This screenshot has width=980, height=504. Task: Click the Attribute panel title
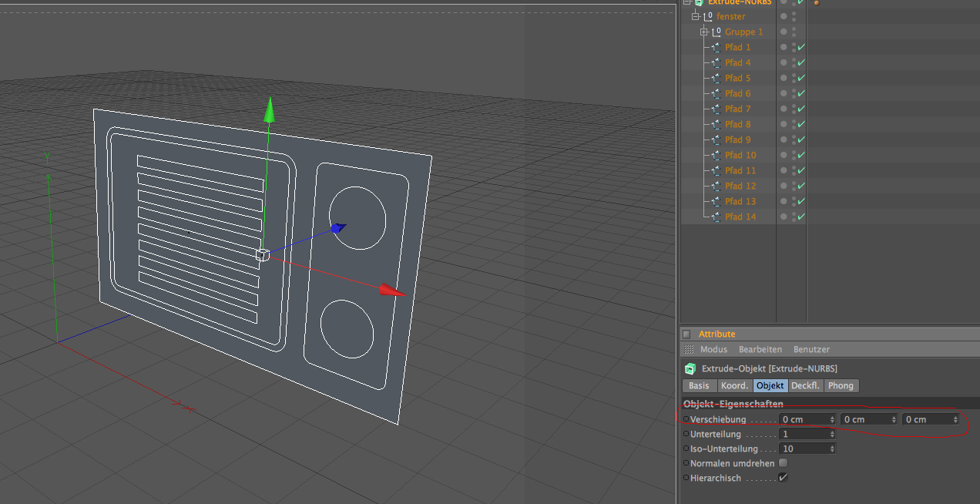(717, 334)
